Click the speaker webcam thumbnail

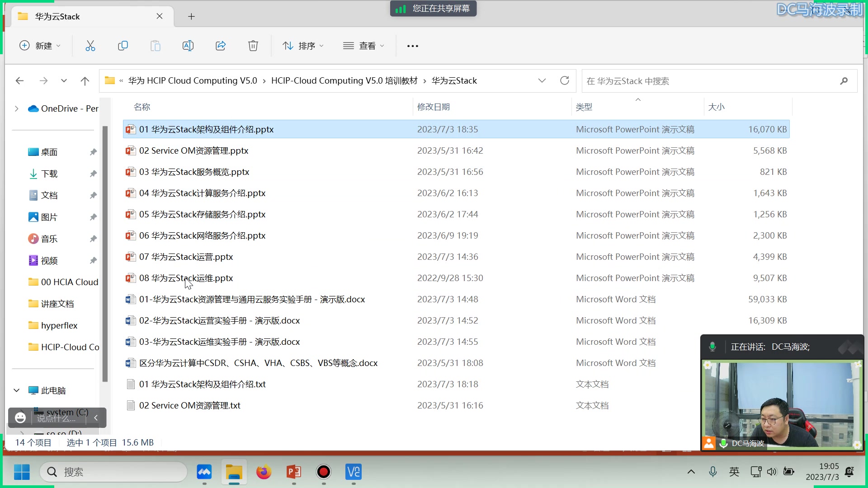point(782,405)
